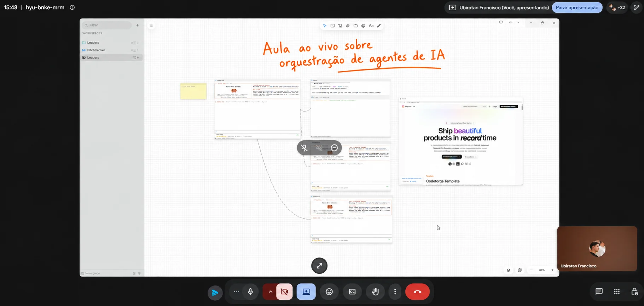Screen dimensions: 644x306
Task: Zoom out the canvas with minus button
Action: pyautogui.click(x=531, y=270)
